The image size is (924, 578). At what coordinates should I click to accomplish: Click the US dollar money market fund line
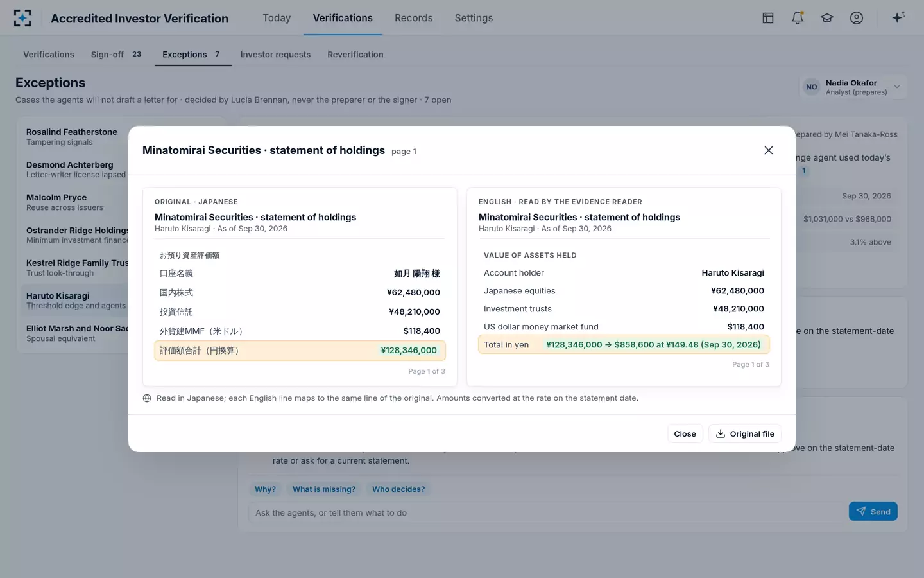point(624,327)
